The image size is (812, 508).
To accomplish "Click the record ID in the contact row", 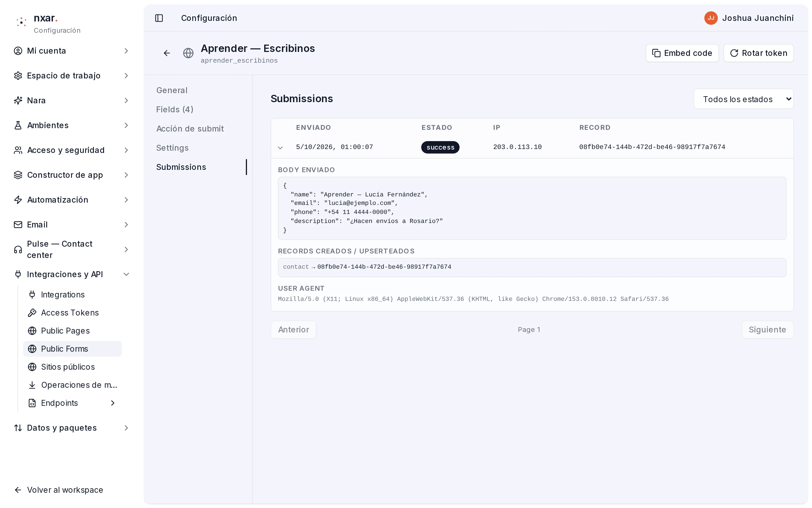I will click(384, 267).
